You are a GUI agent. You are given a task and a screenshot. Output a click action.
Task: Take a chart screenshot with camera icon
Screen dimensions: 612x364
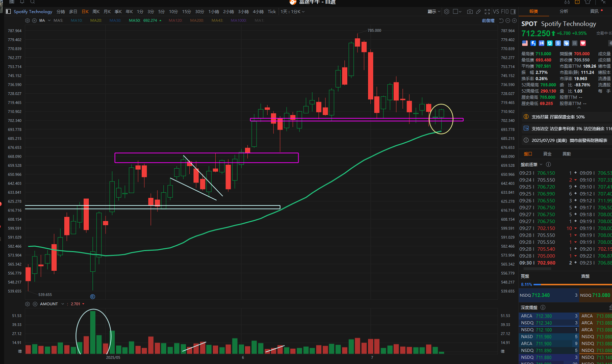pyautogui.click(x=470, y=11)
